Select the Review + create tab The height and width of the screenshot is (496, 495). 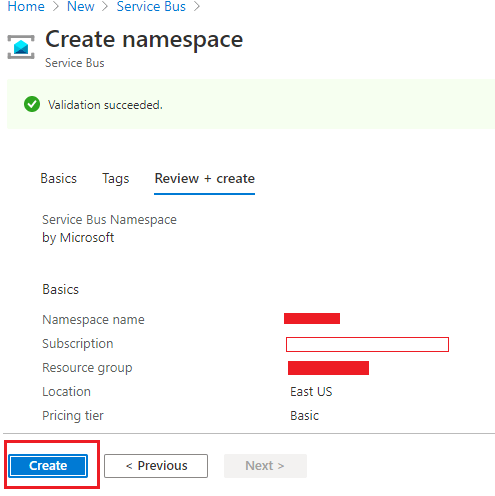[205, 179]
